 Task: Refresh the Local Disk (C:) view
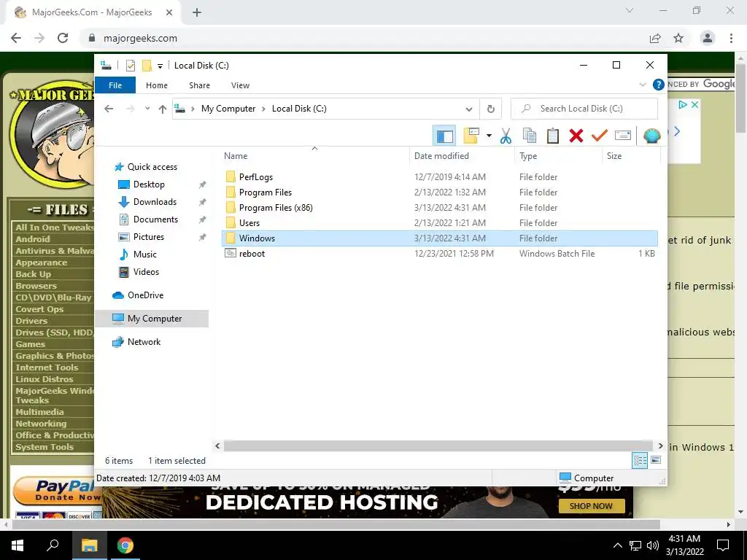[x=491, y=109]
